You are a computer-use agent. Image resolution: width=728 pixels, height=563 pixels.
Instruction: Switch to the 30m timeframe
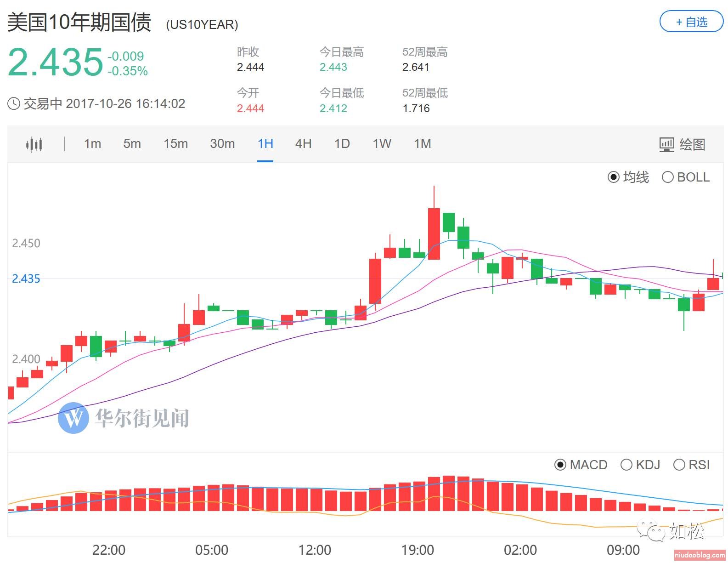click(x=222, y=144)
